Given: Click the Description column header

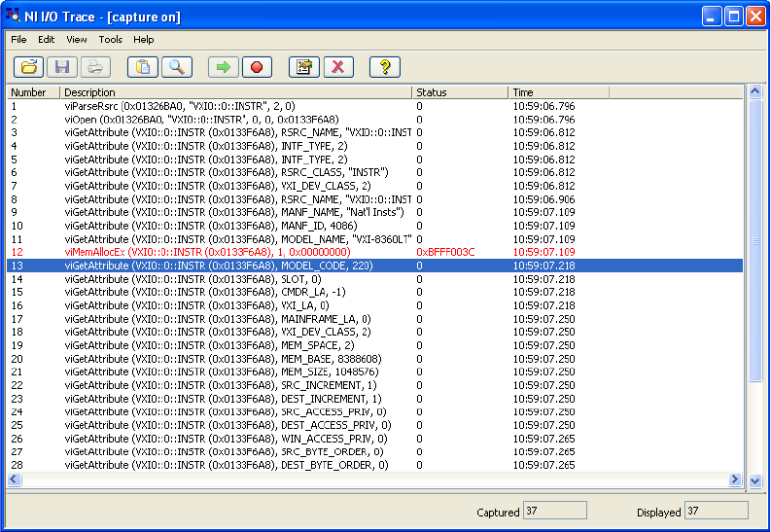Looking at the screenshot, I should coord(235,92).
